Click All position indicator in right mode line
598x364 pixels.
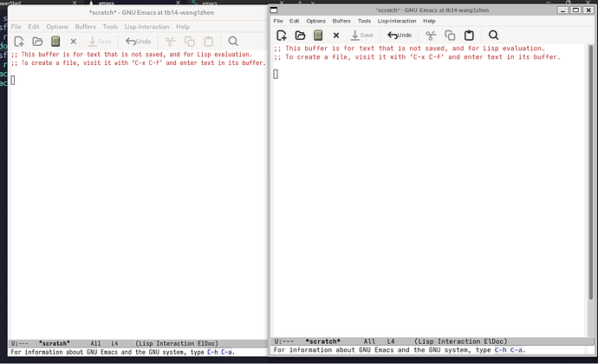tap(369, 341)
